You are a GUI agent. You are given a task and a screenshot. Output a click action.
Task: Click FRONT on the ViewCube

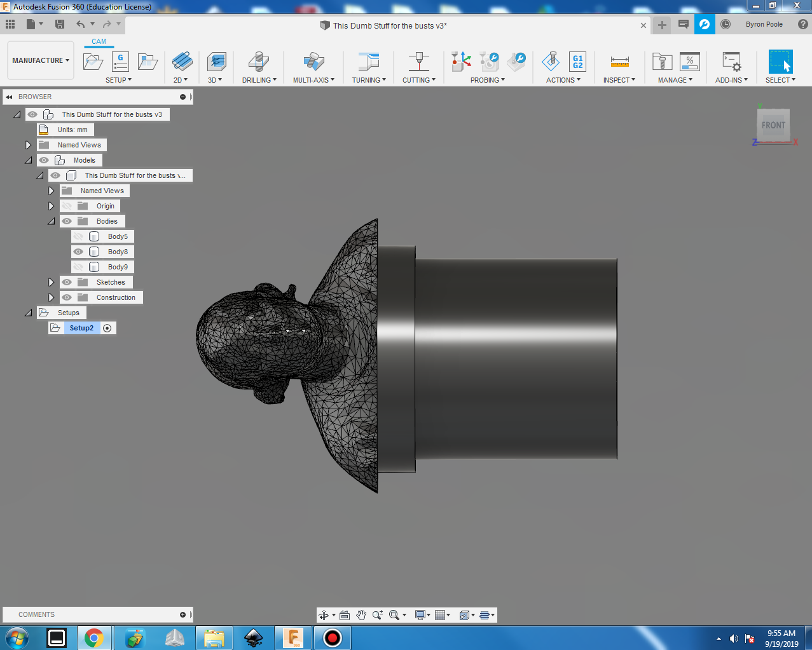(773, 125)
